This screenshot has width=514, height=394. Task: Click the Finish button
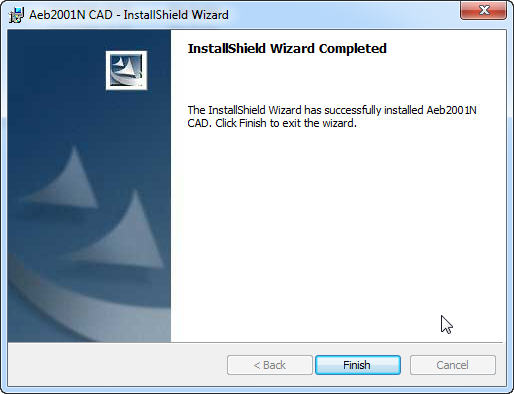(358, 365)
